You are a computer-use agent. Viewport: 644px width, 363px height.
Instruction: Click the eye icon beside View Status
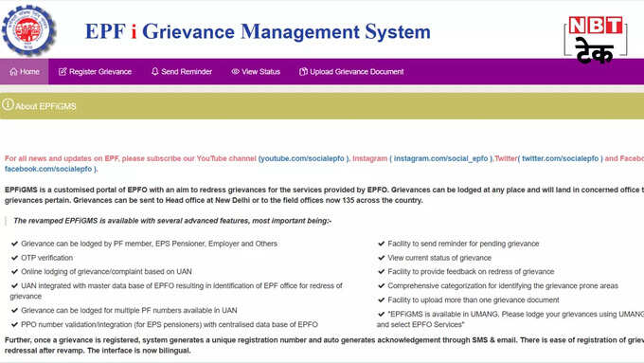coord(235,71)
